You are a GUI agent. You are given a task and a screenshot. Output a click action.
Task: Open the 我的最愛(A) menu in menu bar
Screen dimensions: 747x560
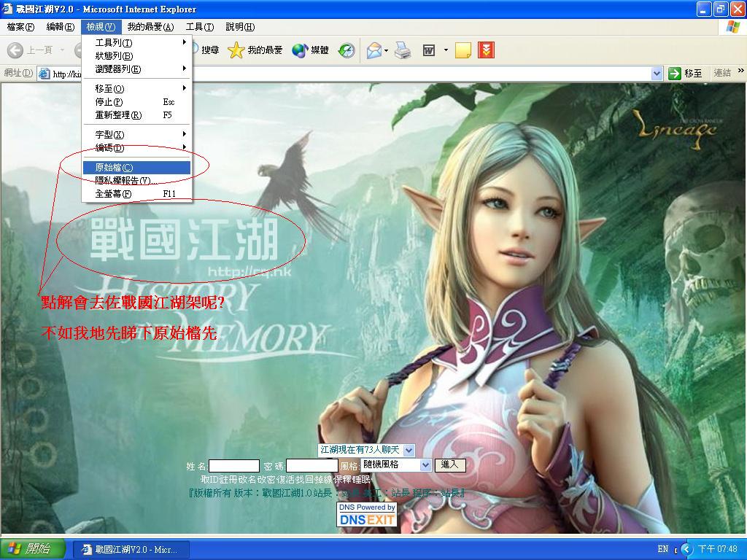(x=150, y=27)
